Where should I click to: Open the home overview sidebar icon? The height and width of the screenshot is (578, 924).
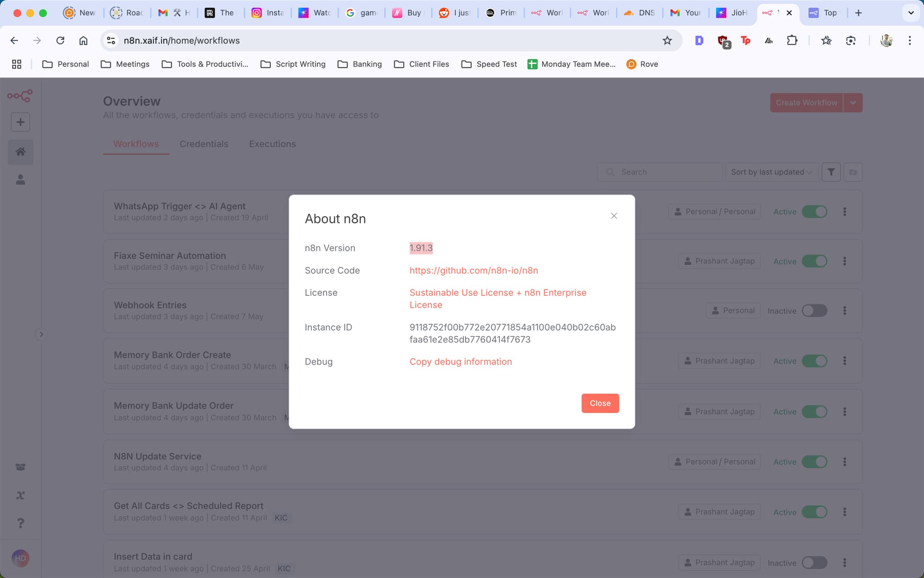(x=20, y=152)
